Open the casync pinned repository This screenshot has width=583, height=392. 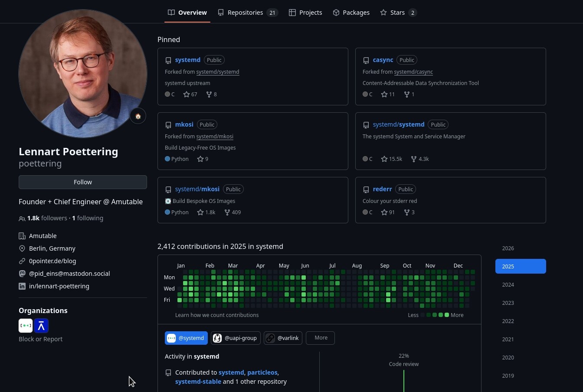coord(383,60)
